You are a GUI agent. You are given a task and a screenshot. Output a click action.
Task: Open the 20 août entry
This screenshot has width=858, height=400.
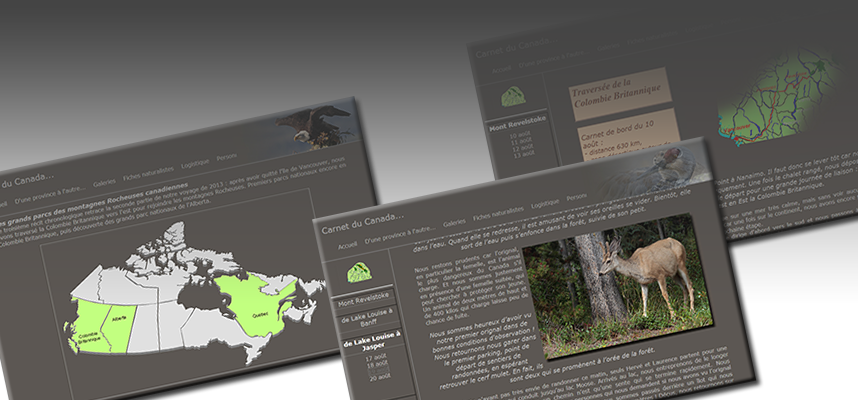pos(380,378)
